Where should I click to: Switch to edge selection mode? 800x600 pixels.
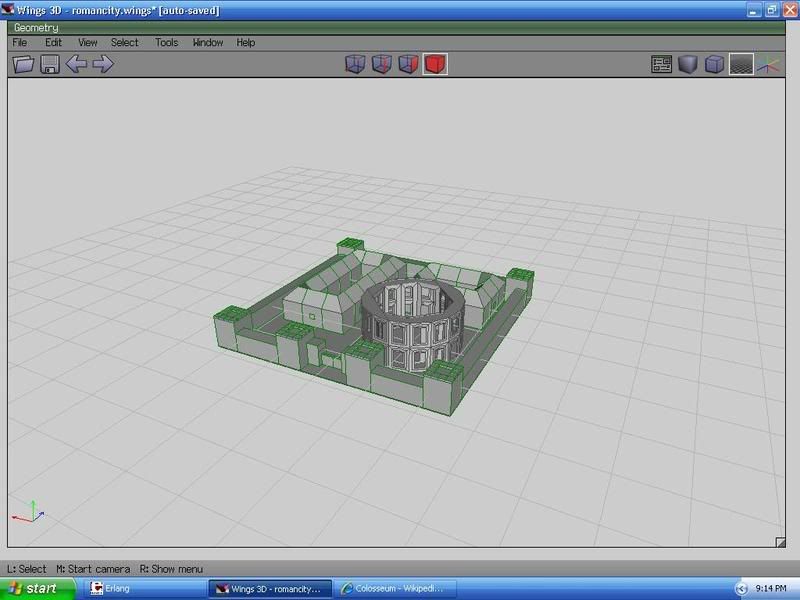(382, 65)
